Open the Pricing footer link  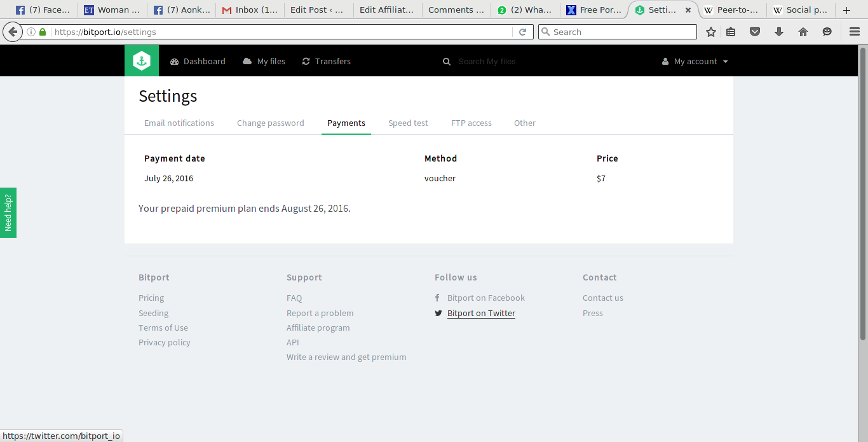(x=151, y=298)
